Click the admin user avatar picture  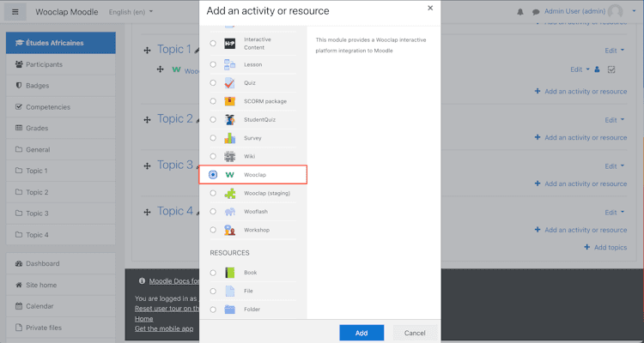[x=616, y=12]
